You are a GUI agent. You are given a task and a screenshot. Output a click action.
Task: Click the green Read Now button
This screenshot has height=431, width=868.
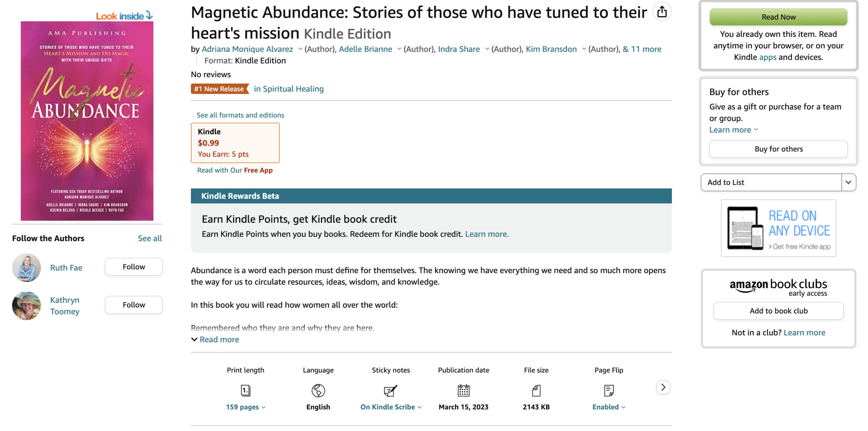778,17
